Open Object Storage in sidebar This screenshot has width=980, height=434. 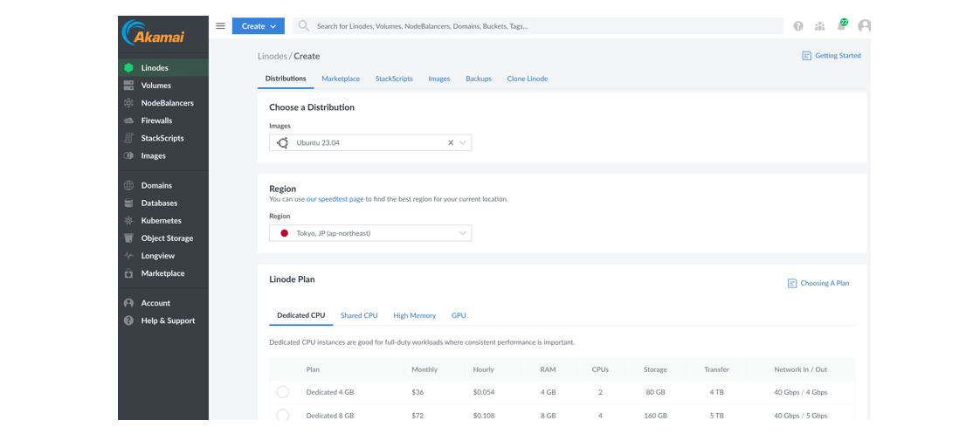[163, 238]
